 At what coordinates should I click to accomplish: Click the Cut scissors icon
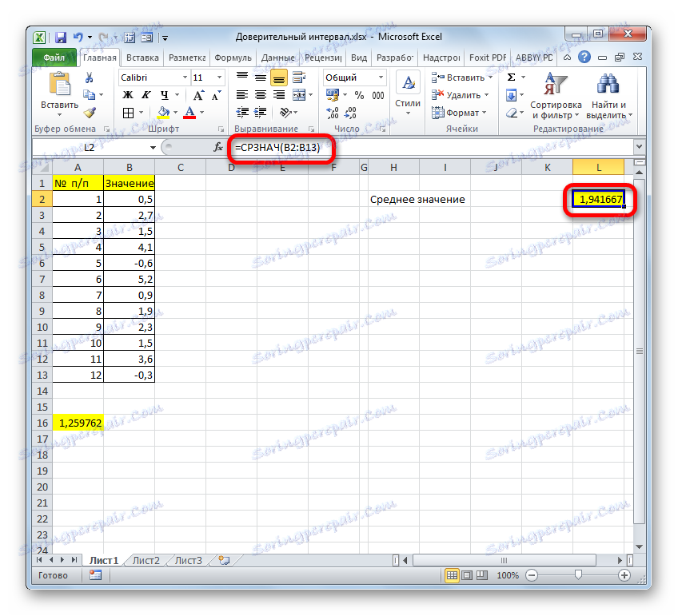(89, 77)
